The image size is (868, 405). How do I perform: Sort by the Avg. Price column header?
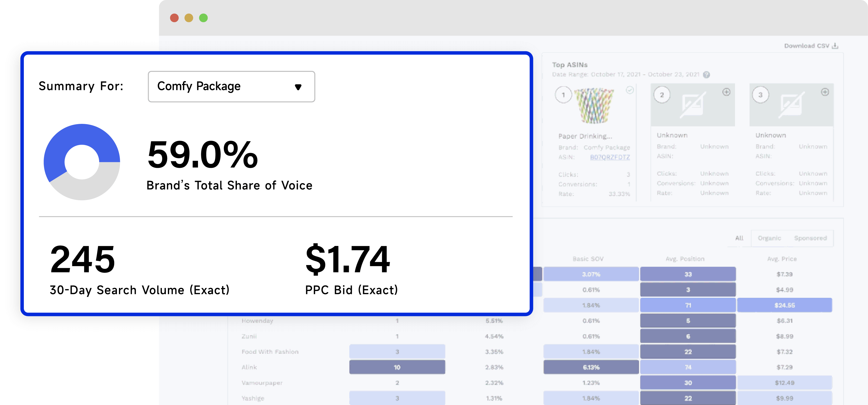(782, 259)
